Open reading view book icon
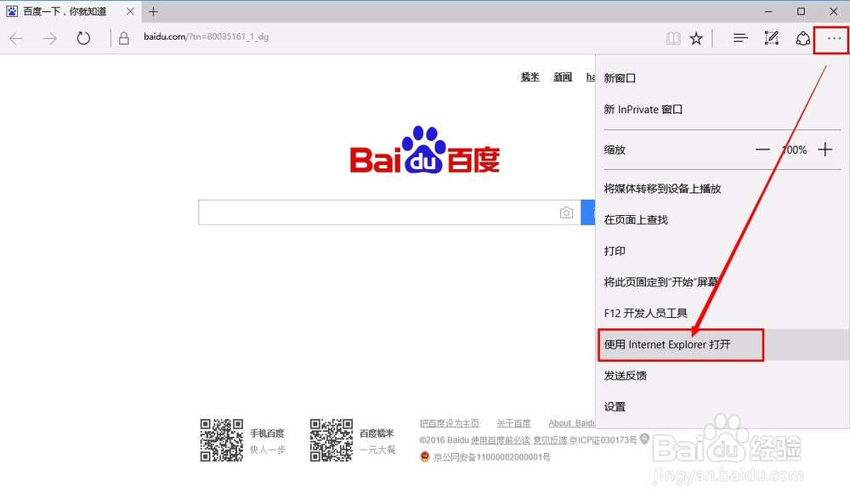Image resolution: width=850 pixels, height=504 pixels. [673, 38]
